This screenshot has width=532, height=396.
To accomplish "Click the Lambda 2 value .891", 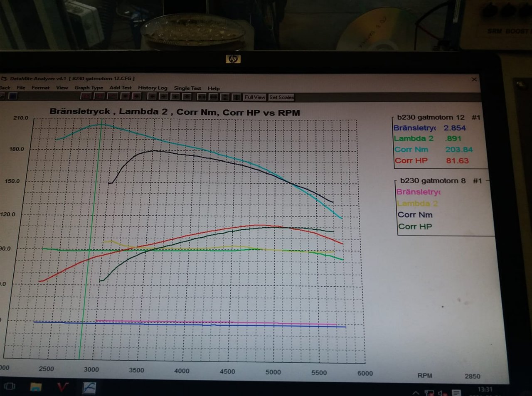I will tap(453, 139).
